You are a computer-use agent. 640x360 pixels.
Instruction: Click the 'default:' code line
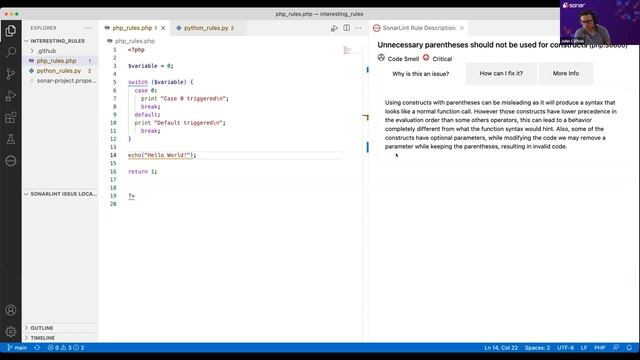coord(147,115)
